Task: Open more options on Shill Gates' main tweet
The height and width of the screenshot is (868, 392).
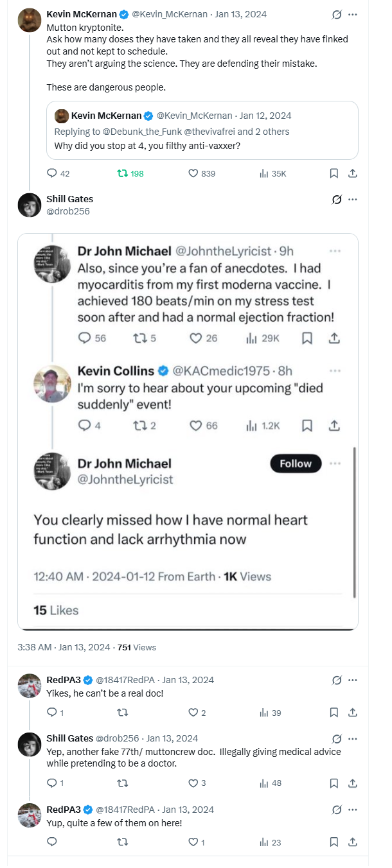Action: coord(352,199)
